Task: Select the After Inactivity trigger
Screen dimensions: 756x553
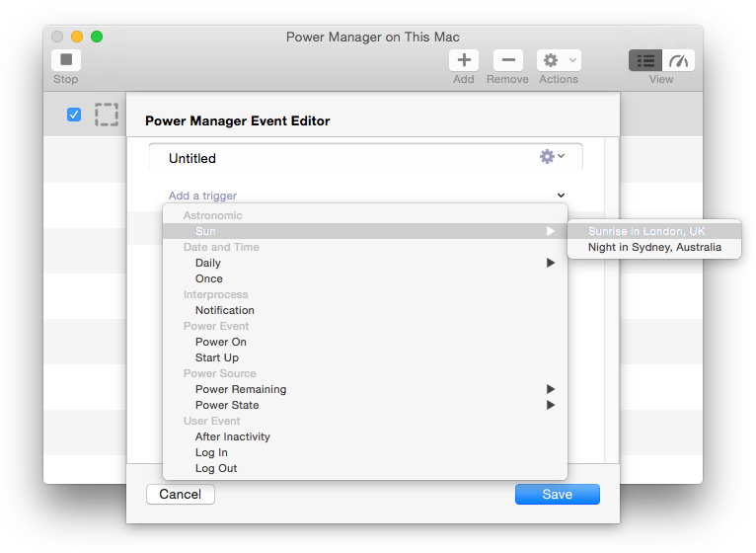Action: coord(365,436)
